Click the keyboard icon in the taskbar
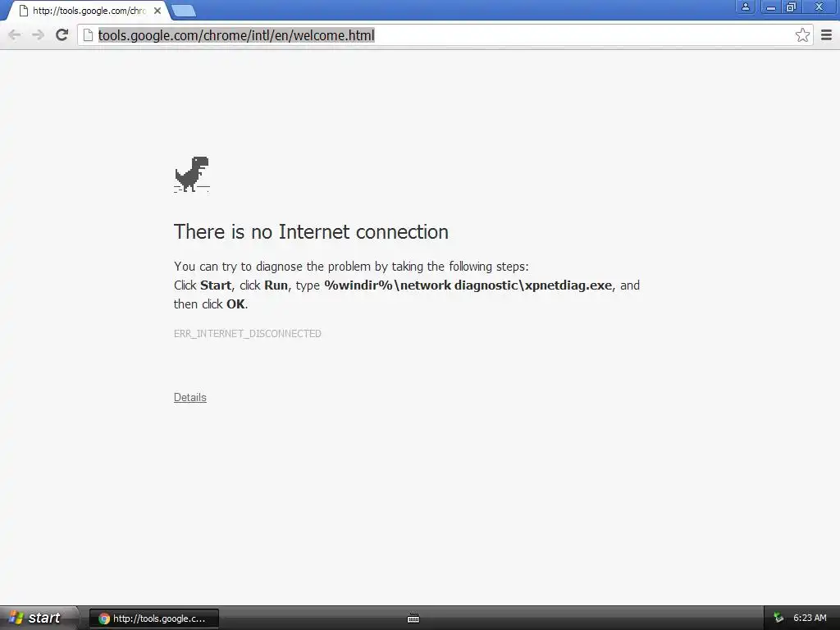Viewport: 840px width, 630px height. pos(413,619)
